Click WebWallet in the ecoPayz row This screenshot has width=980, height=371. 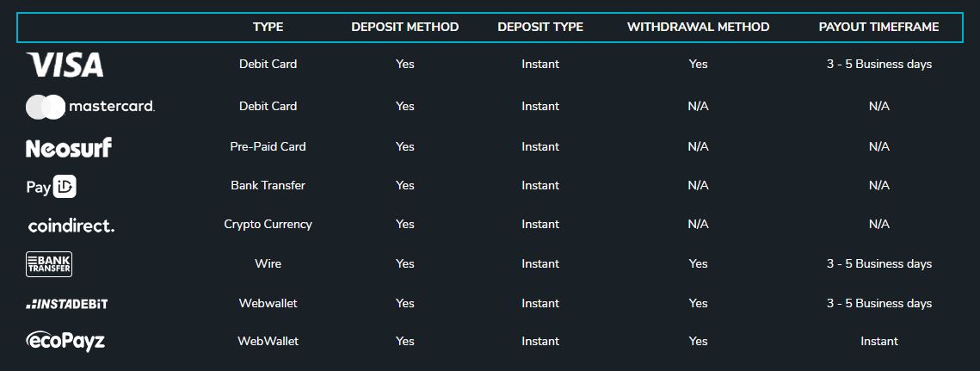pos(268,341)
